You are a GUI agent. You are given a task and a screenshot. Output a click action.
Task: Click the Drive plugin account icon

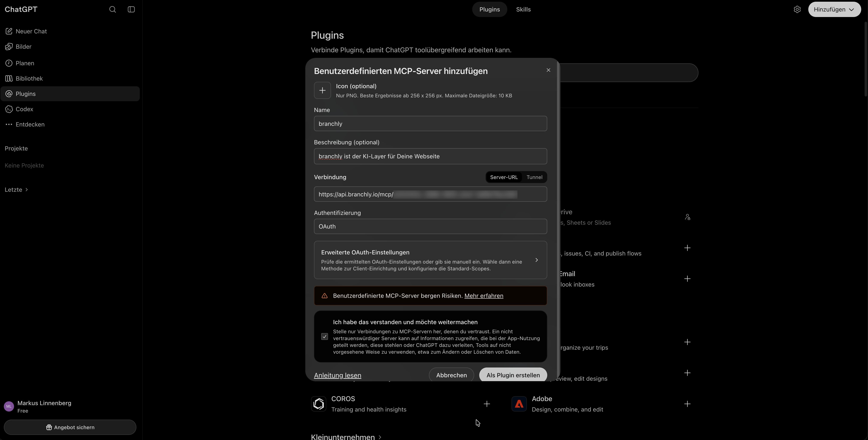[687, 217]
